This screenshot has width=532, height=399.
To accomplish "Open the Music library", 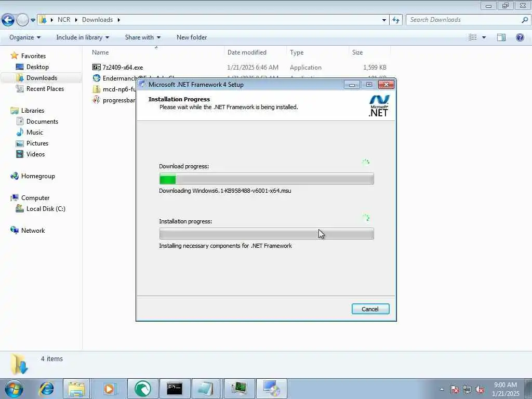I will click(x=35, y=132).
